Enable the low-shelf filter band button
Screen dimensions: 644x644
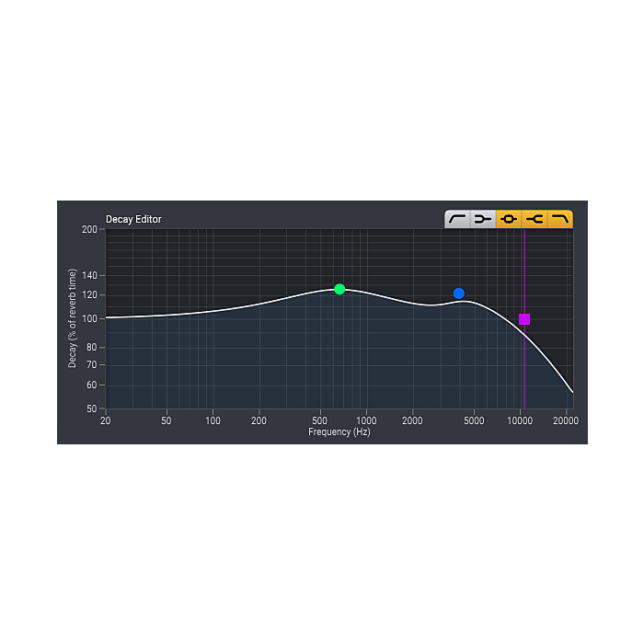click(483, 219)
